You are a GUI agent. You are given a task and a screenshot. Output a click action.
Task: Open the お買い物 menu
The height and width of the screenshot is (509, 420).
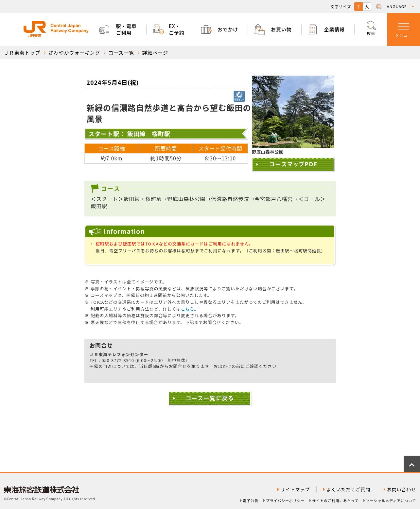point(281,29)
